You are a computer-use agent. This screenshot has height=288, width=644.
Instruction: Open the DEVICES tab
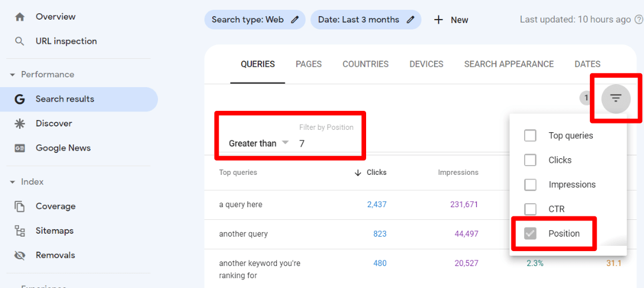tap(426, 64)
